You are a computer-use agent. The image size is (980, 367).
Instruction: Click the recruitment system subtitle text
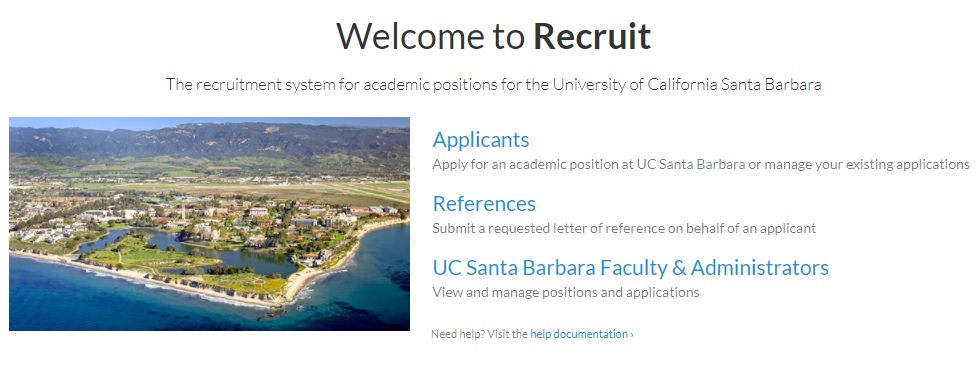click(493, 84)
